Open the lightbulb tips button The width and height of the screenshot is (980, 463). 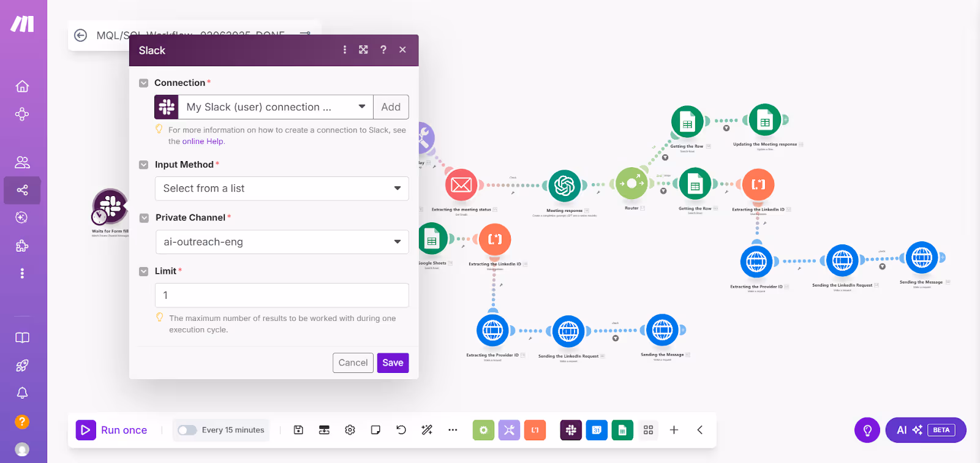coord(867,430)
